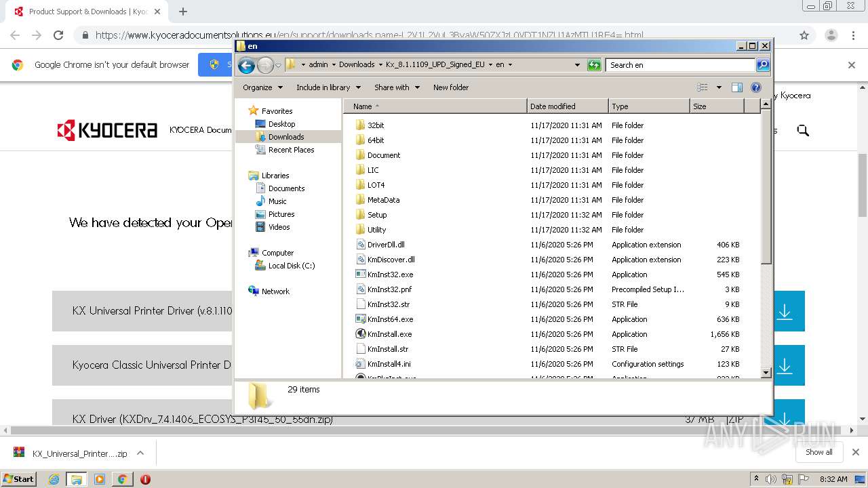The height and width of the screenshot is (488, 868).
Task: Click Show all downloads button
Action: (819, 452)
